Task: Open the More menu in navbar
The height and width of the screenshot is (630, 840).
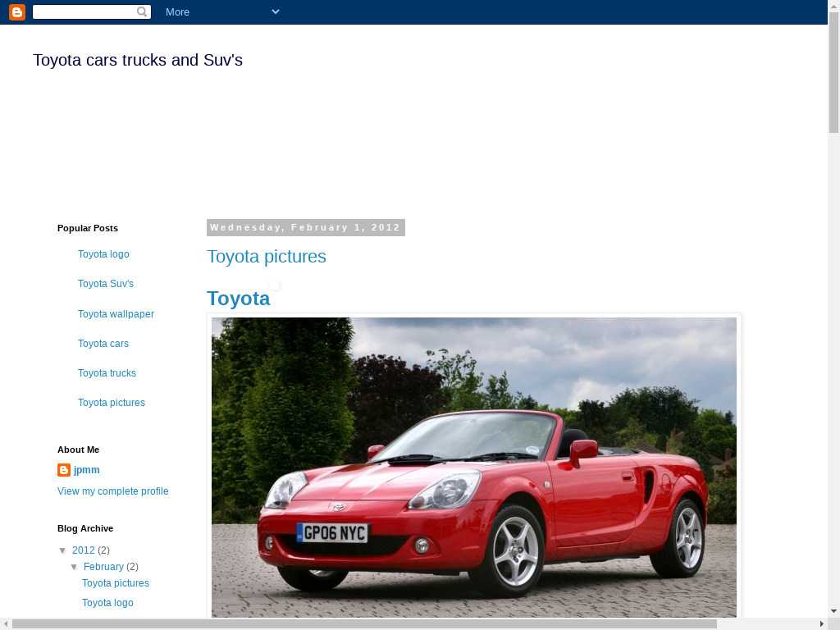Action: click(177, 11)
